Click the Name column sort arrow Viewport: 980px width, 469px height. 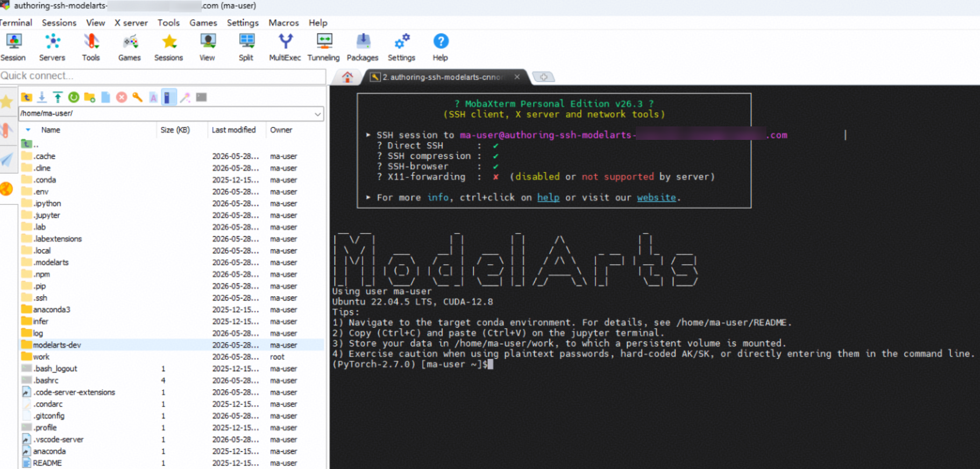(x=28, y=130)
